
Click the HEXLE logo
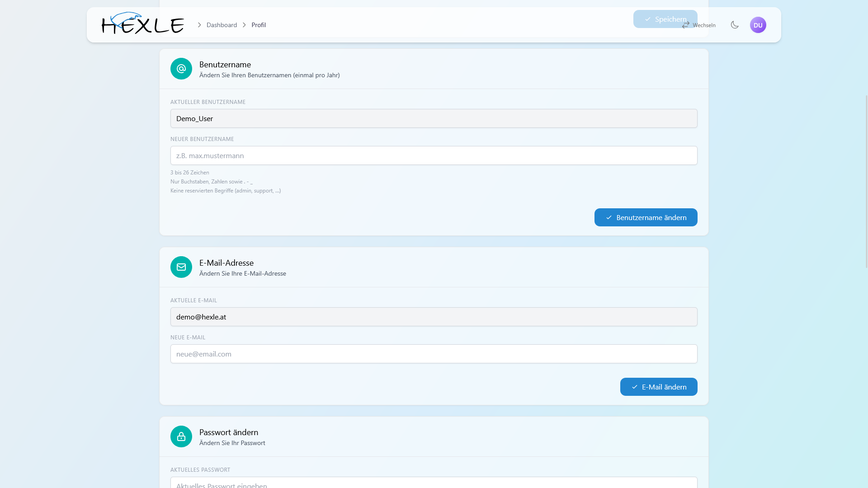coord(143,23)
